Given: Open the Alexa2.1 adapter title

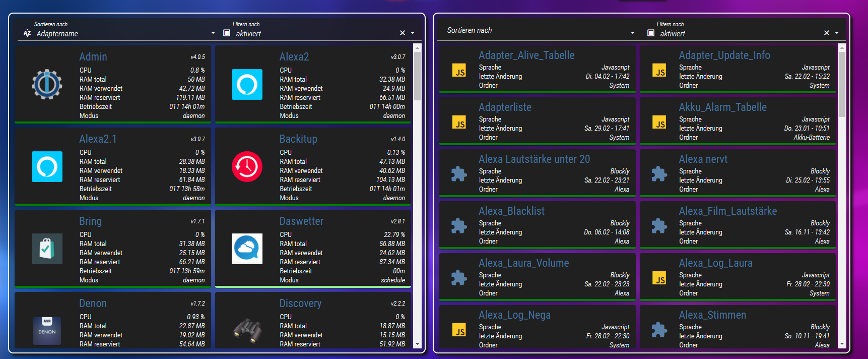Looking at the screenshot, I should pyautogui.click(x=98, y=139).
